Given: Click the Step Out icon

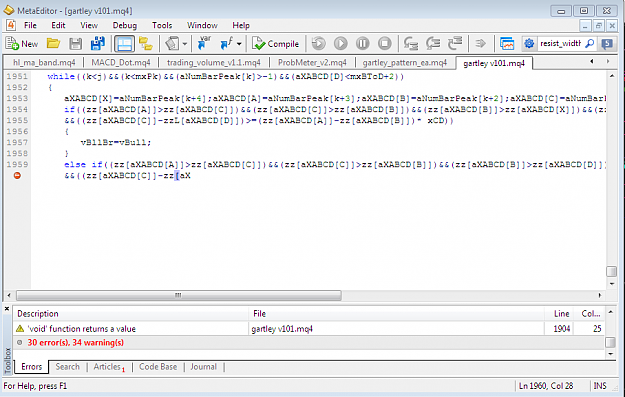Looking at the screenshot, I should (455, 44).
